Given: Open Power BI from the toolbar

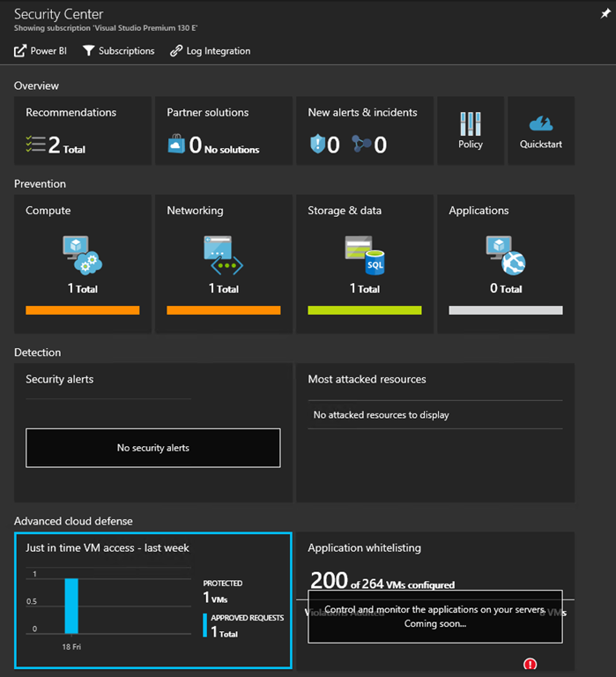Looking at the screenshot, I should pos(41,51).
